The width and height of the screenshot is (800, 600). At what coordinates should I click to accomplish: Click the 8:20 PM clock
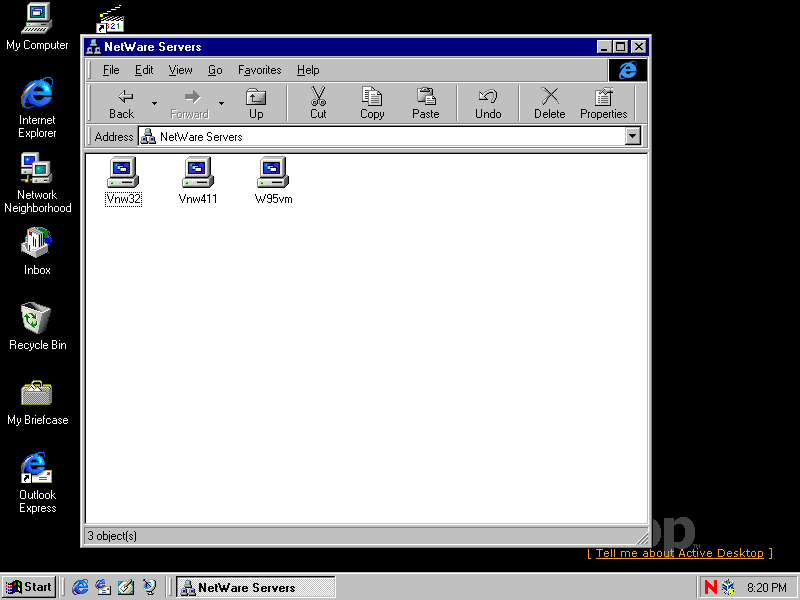tap(767, 588)
